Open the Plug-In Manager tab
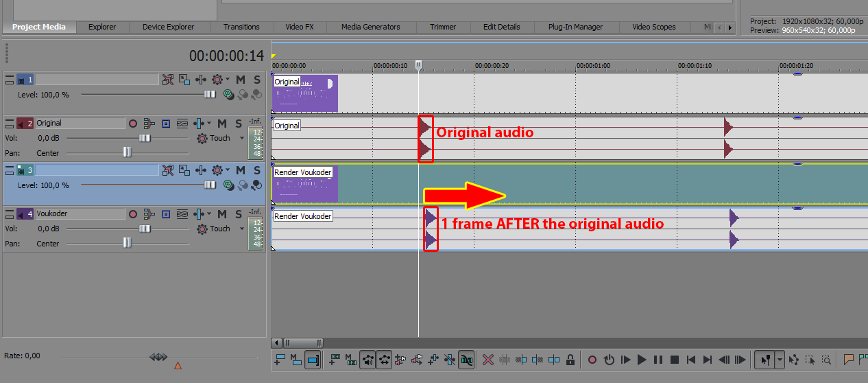The width and height of the screenshot is (868, 383). (575, 27)
